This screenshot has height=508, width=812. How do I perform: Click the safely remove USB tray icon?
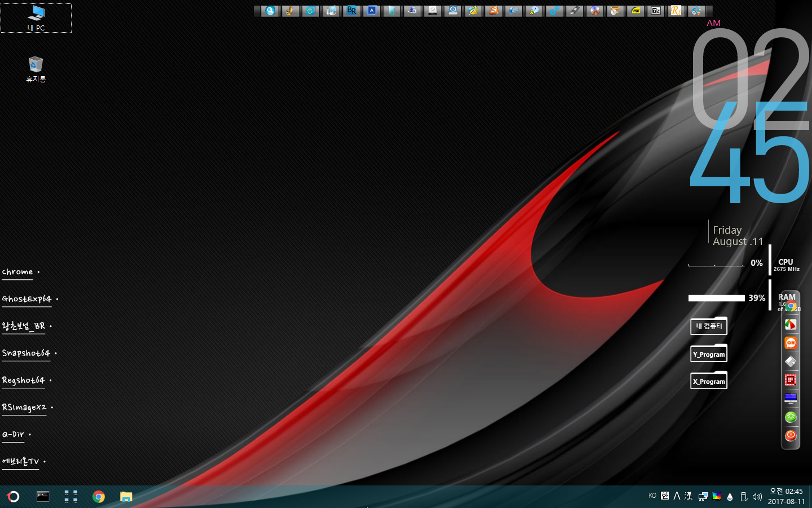click(x=744, y=497)
